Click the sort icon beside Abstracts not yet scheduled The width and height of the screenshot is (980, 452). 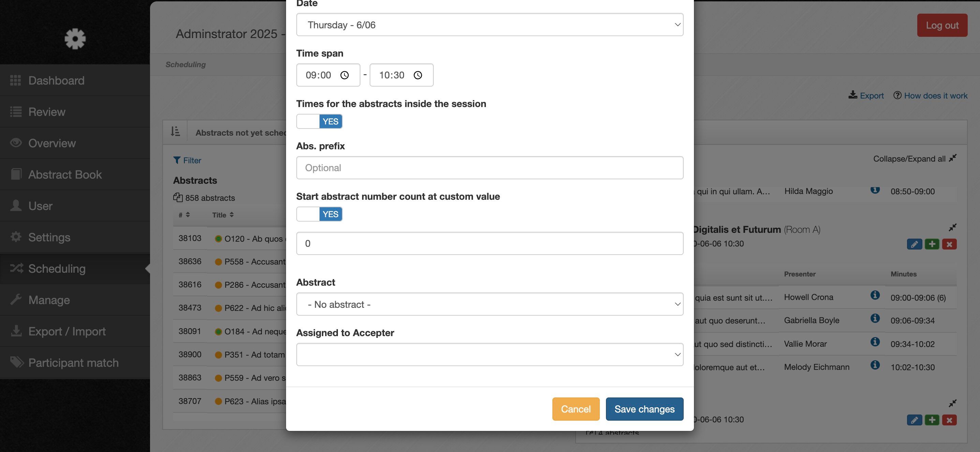(x=175, y=132)
